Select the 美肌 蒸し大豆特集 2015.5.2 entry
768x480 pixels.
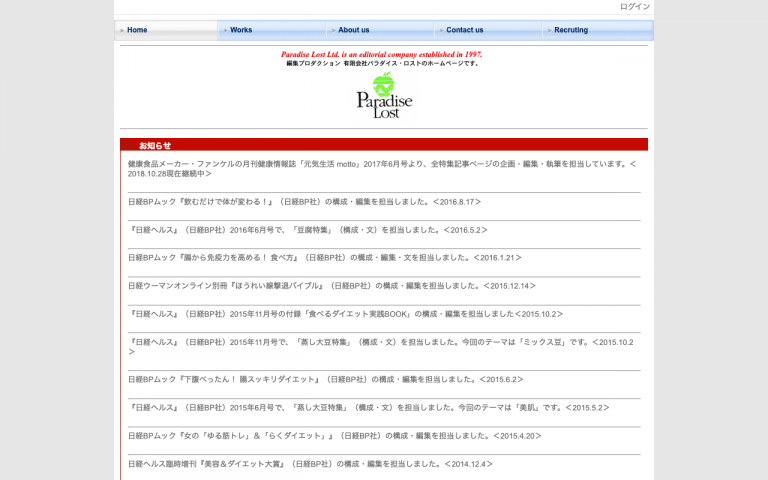(368, 408)
